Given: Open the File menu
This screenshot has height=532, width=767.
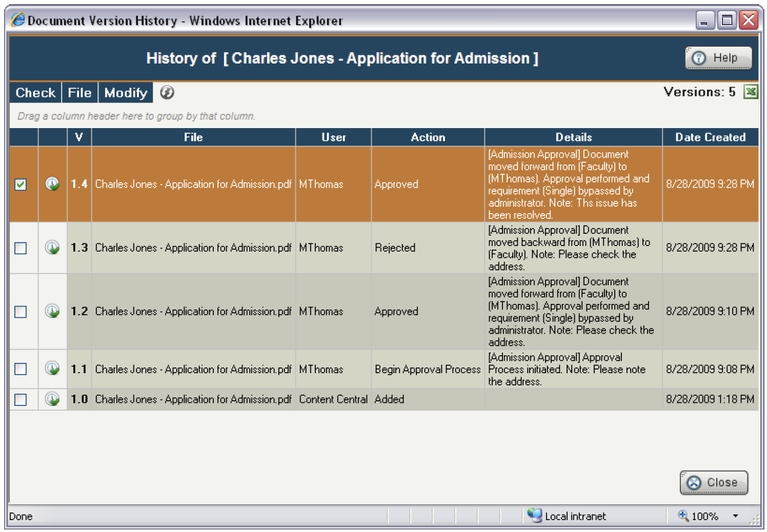Looking at the screenshot, I should (79, 92).
